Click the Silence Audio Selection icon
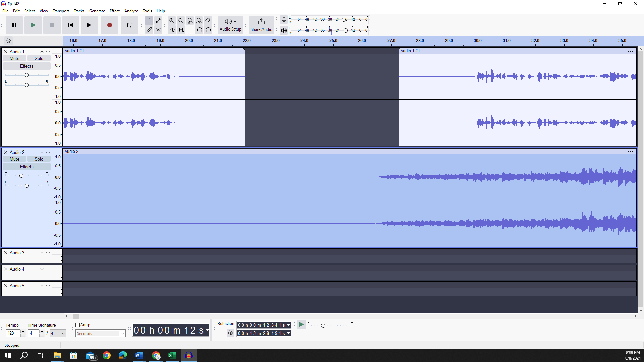This screenshot has height=362, width=644. [x=181, y=29]
